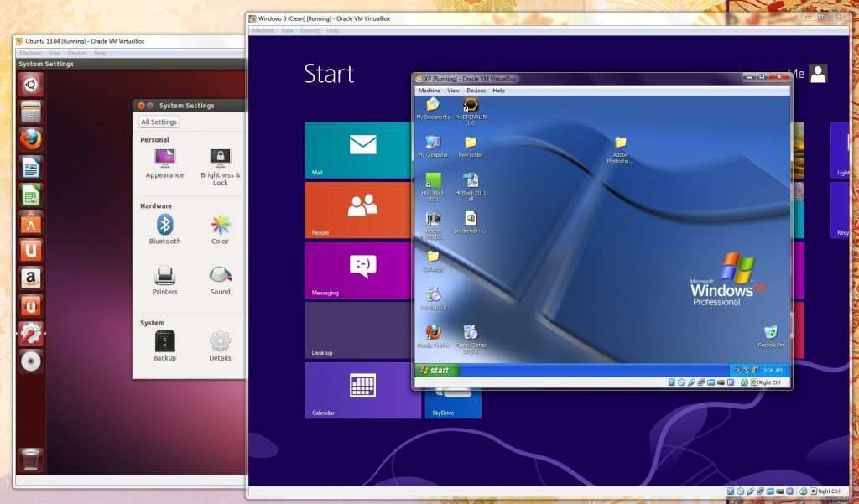Open the Ubuntu Dash home launcher icon
The image size is (859, 504).
click(x=31, y=85)
